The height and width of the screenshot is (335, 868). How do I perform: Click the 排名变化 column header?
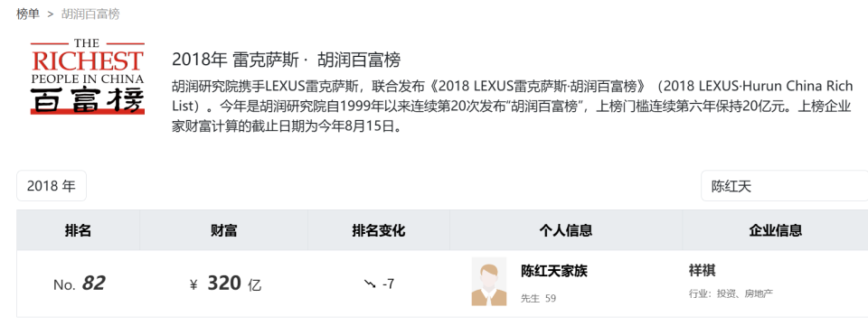(x=379, y=230)
